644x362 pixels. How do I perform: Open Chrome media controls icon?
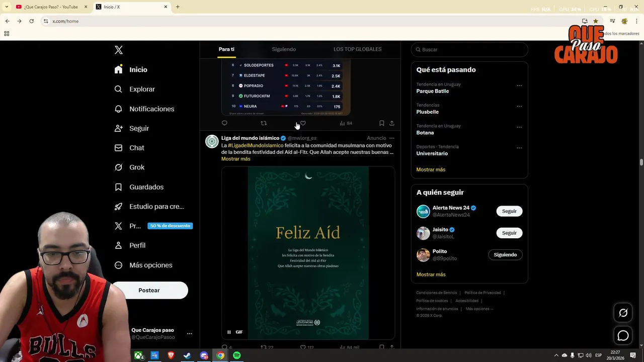(x=612, y=21)
